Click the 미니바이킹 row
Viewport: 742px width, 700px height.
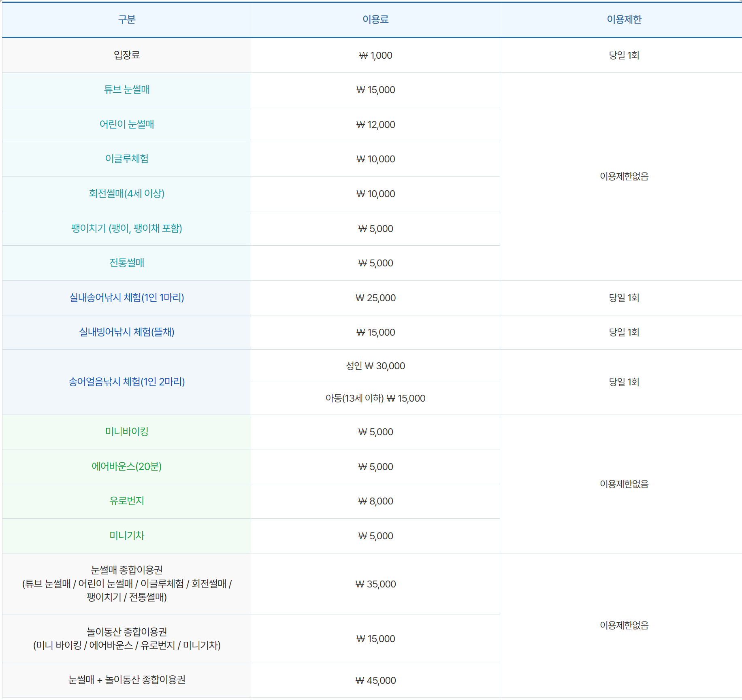tap(126, 432)
